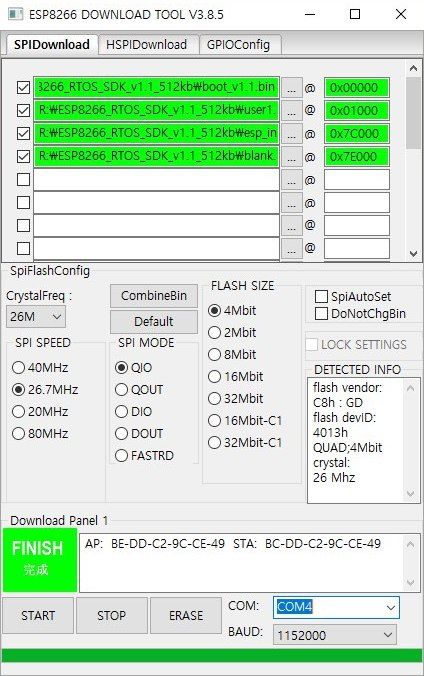Image resolution: width=424 pixels, height=676 pixels.
Task: Click the ERASE button
Action: [186, 615]
